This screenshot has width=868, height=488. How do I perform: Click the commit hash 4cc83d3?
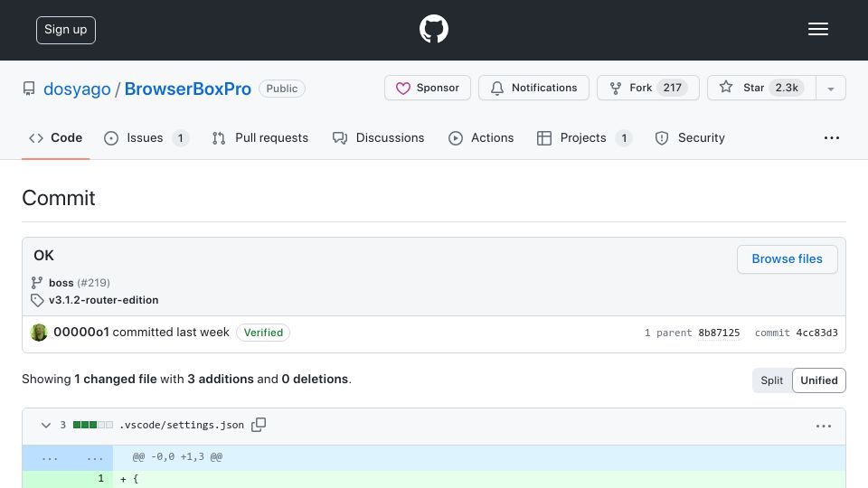[x=816, y=333]
